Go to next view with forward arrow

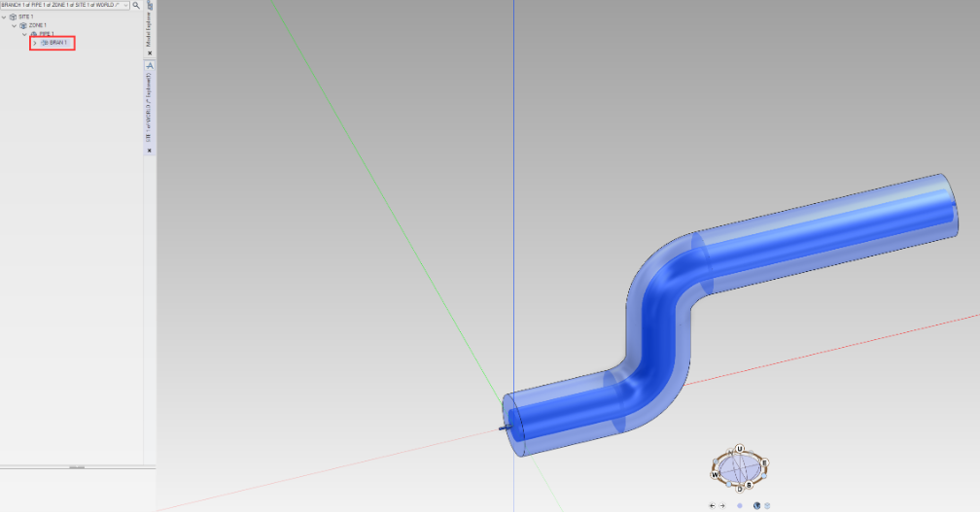[722, 505]
